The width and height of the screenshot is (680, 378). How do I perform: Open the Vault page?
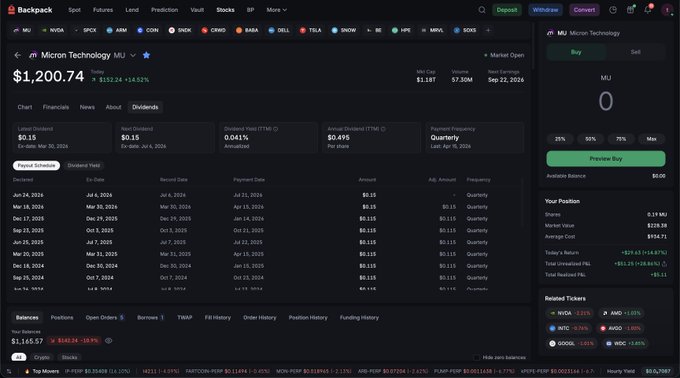(x=197, y=10)
